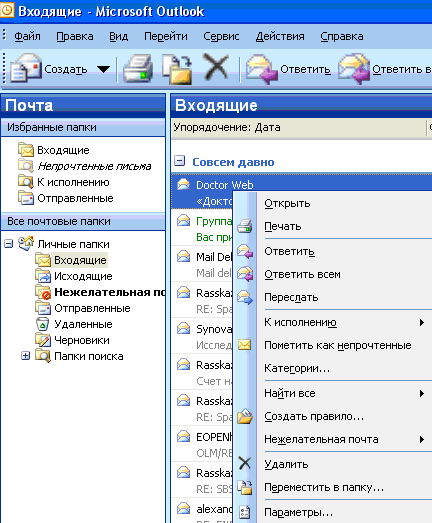Image resolution: width=432 pixels, height=523 pixels.
Task: Click the Упорядочение: Дата sort header
Action: pyautogui.click(x=299, y=127)
